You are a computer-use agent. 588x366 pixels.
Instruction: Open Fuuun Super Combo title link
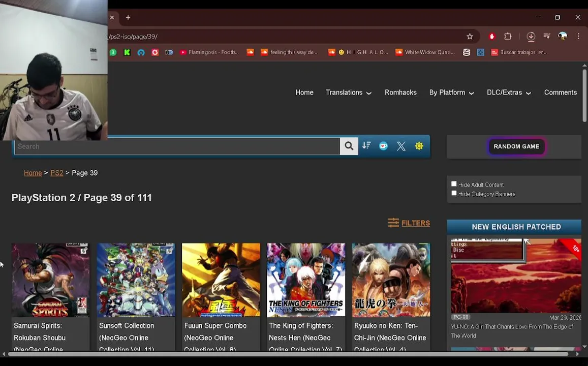point(215,337)
